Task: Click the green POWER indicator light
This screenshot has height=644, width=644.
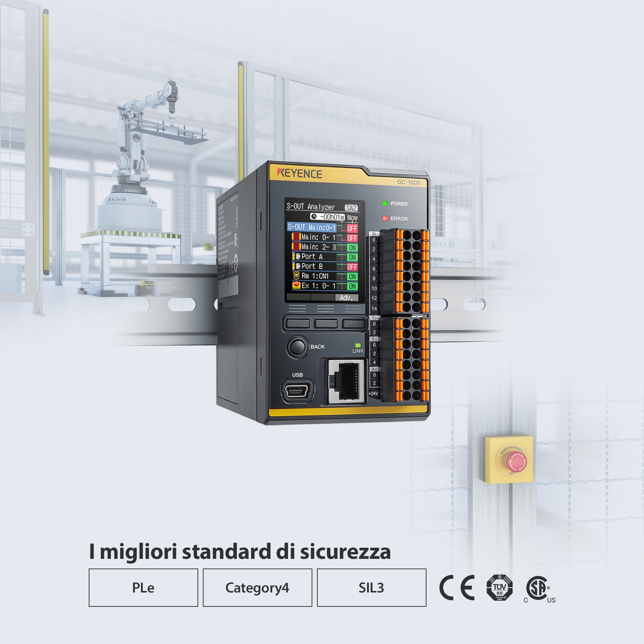Action: (x=385, y=204)
